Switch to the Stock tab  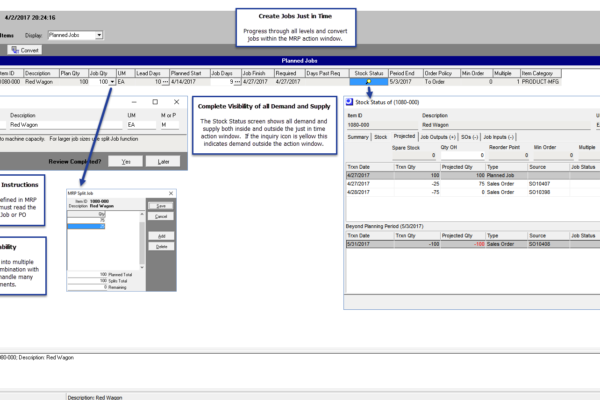(x=380, y=137)
